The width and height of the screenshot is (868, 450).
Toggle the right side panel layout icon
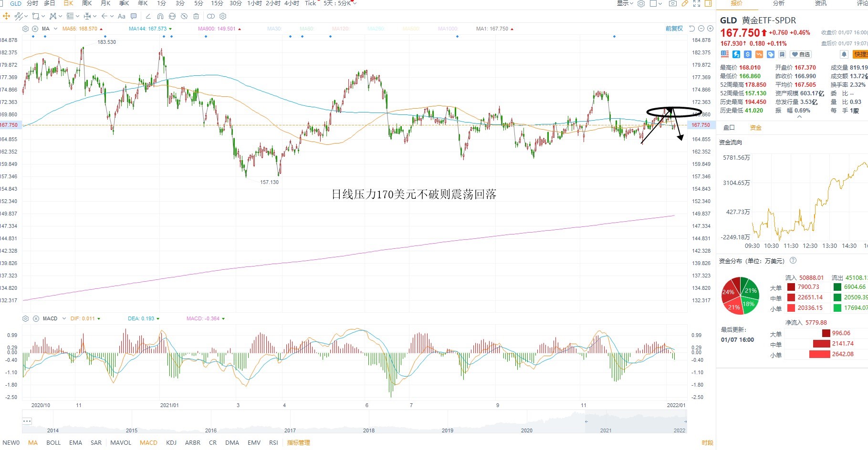coord(708,3)
